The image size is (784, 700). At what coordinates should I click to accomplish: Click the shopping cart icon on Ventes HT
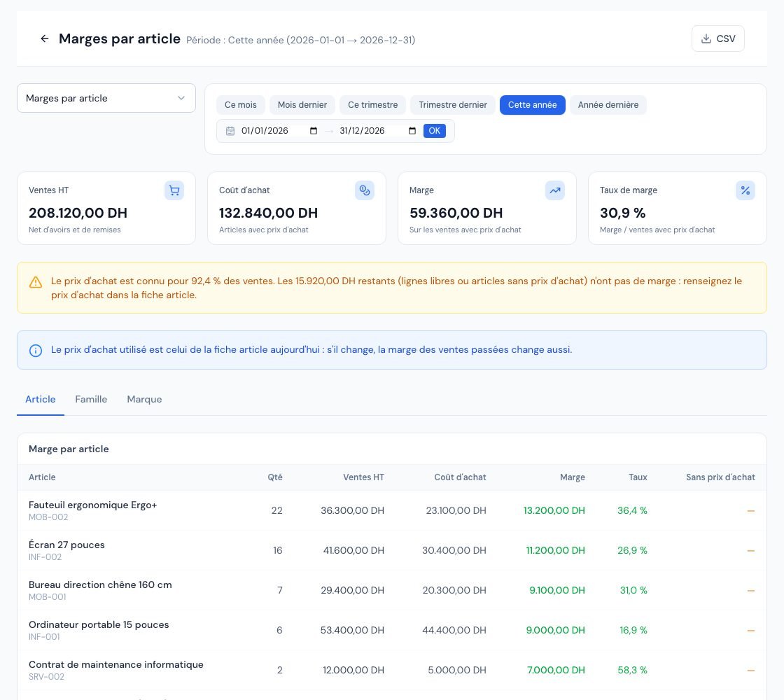(174, 190)
